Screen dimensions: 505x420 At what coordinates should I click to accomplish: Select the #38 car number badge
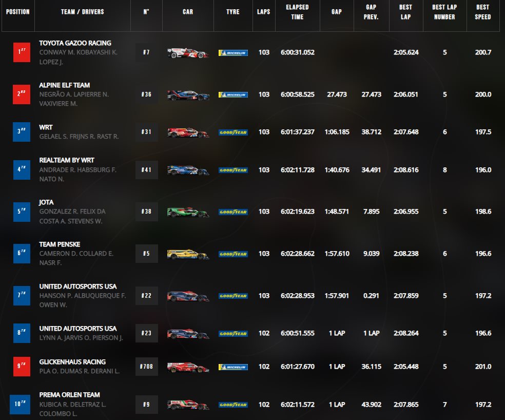147,212
